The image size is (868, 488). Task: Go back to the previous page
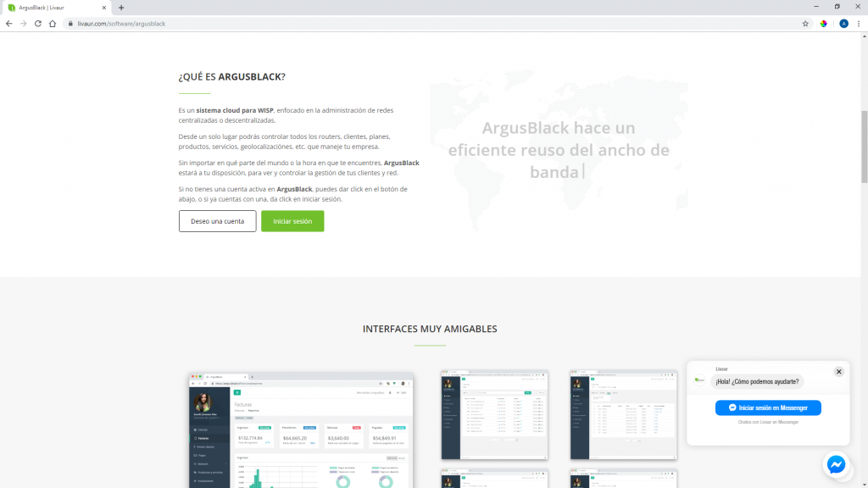(8, 24)
